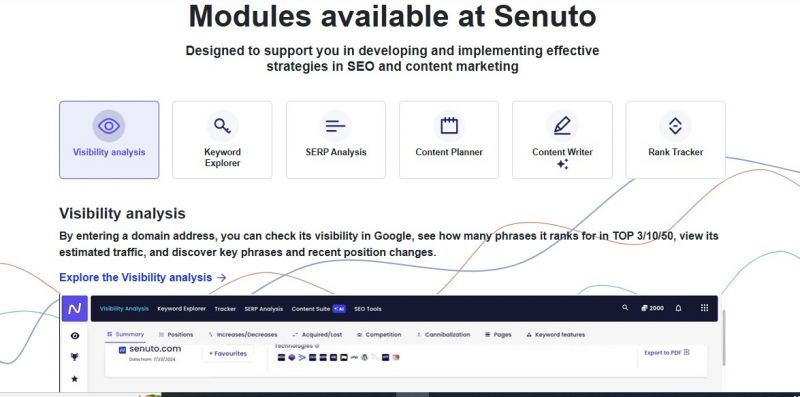Click the eye icon in left sidebar

click(75, 336)
